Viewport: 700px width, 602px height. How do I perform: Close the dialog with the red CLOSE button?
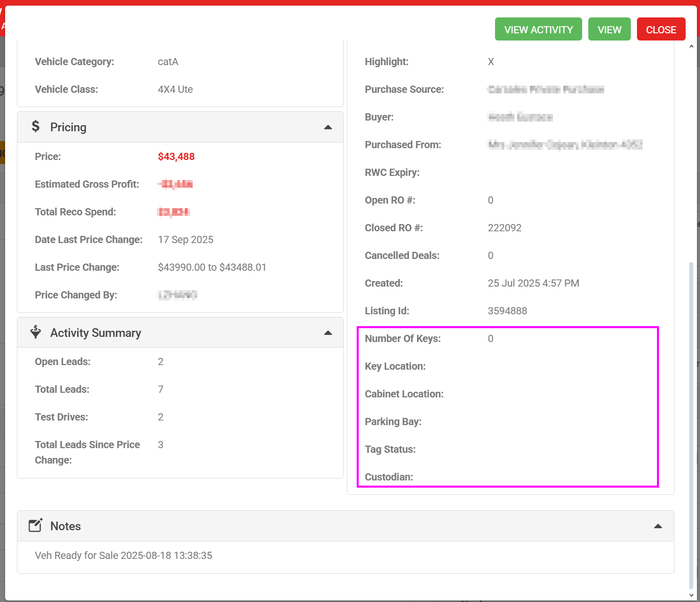[x=661, y=30]
